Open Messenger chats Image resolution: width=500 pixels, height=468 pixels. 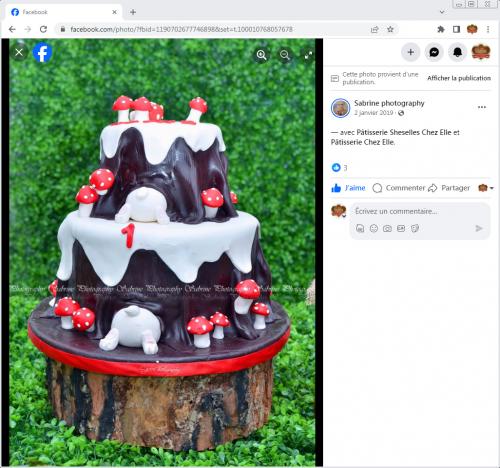tap(434, 52)
